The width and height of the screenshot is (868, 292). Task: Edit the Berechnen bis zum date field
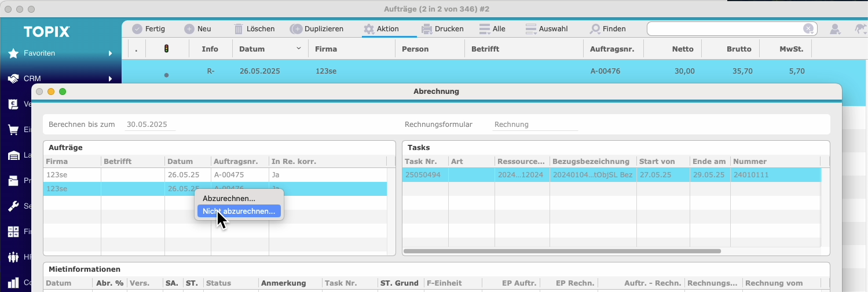pos(151,125)
